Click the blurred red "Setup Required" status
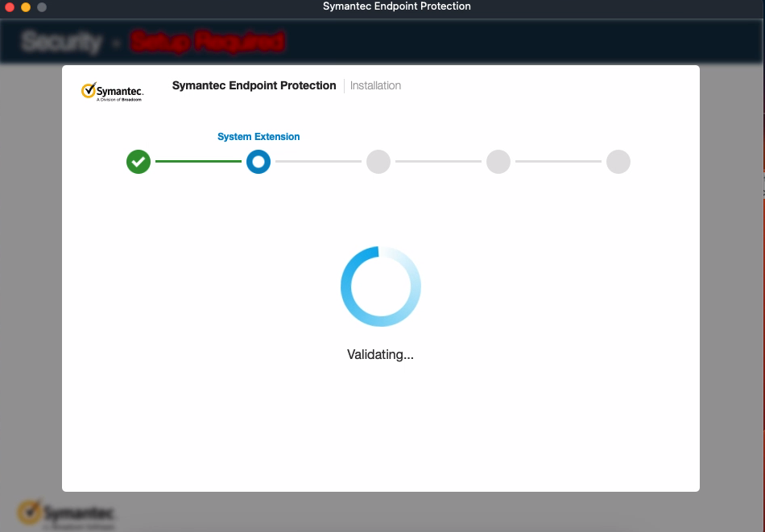 [x=207, y=41]
